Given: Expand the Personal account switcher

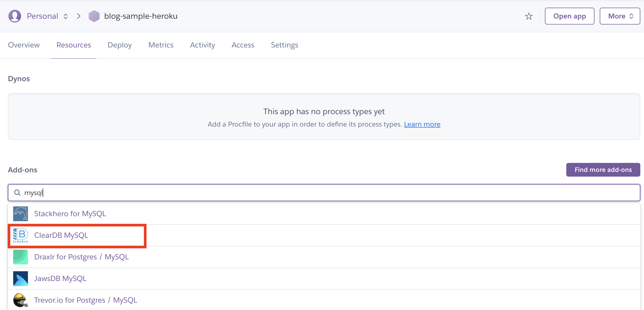Looking at the screenshot, I should [x=66, y=16].
